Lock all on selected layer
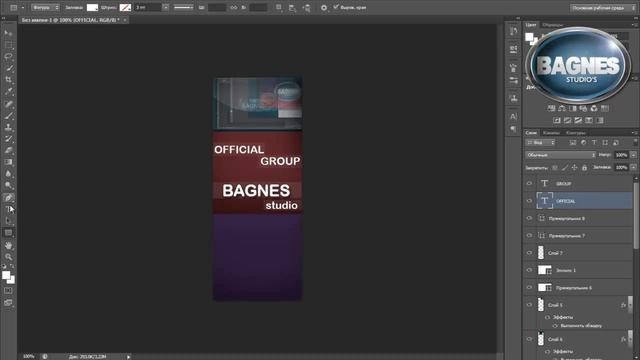The image size is (640, 360). click(584, 168)
